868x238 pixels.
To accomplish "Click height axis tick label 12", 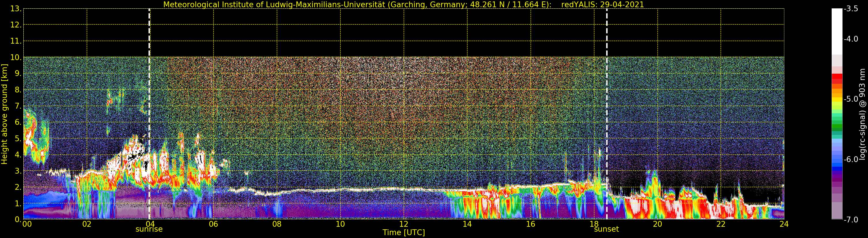I will [16, 25].
